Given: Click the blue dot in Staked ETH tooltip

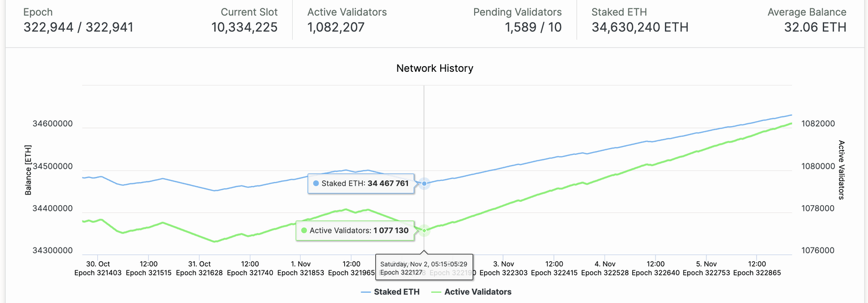Looking at the screenshot, I should (x=316, y=183).
